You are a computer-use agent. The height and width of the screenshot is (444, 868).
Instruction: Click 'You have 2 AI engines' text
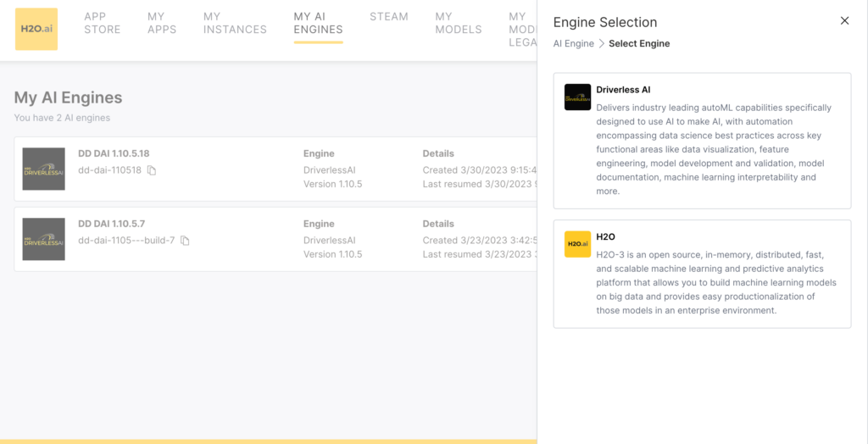coord(62,118)
